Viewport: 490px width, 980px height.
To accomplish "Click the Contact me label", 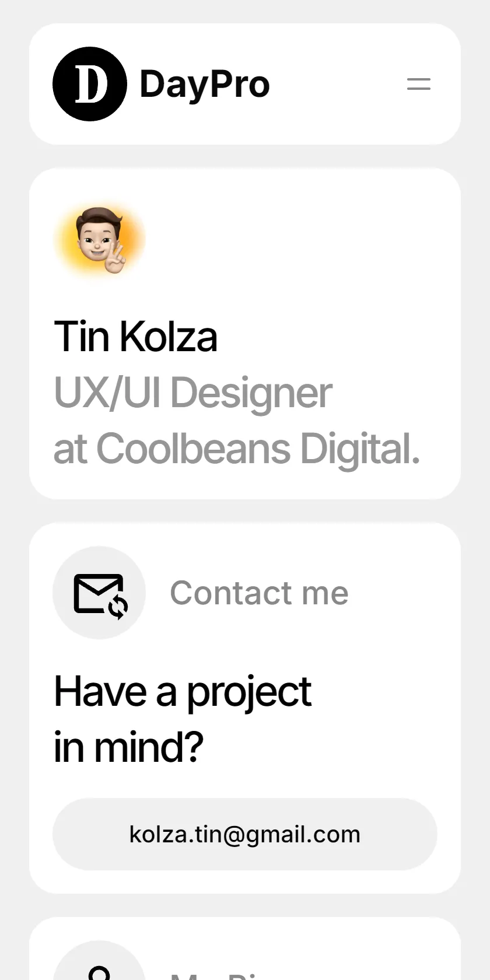I will 259,593.
